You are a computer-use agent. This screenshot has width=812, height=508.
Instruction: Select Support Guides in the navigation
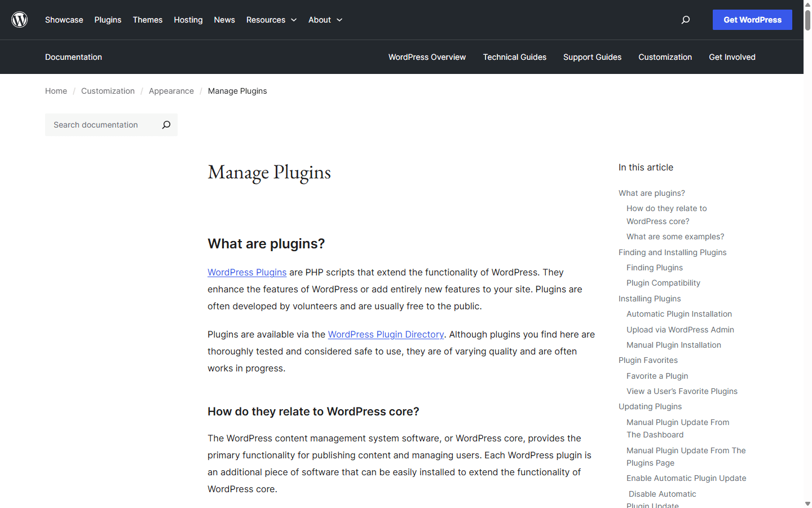pos(592,57)
